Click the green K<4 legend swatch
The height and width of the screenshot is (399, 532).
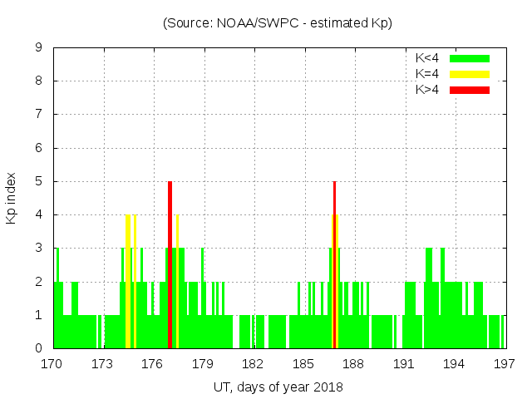pyautogui.click(x=470, y=58)
